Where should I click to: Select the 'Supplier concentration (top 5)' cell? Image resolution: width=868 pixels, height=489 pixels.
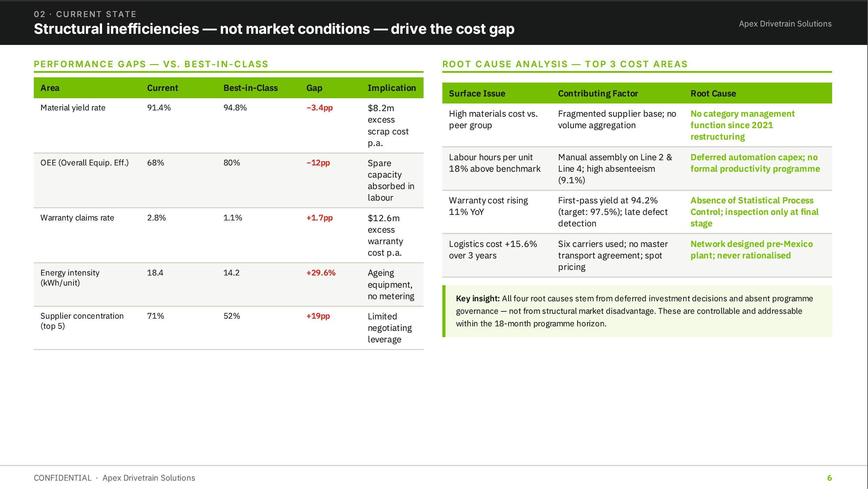pos(82,321)
